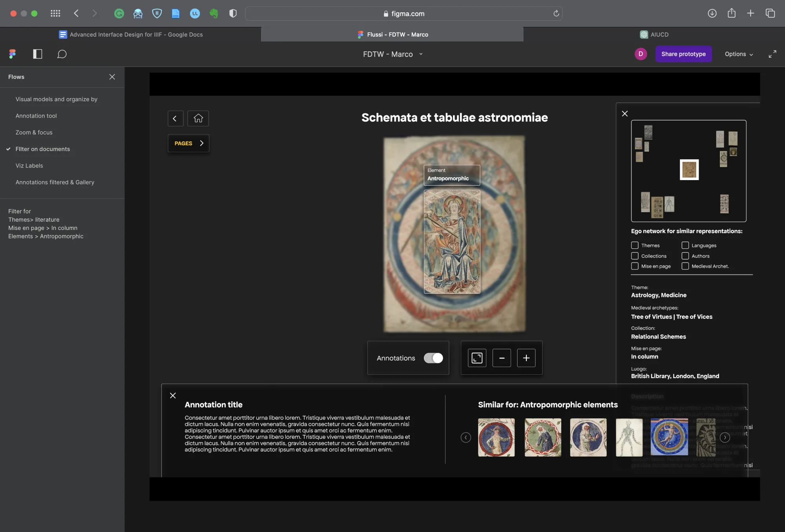Close the Annotation title panel

pyautogui.click(x=173, y=395)
